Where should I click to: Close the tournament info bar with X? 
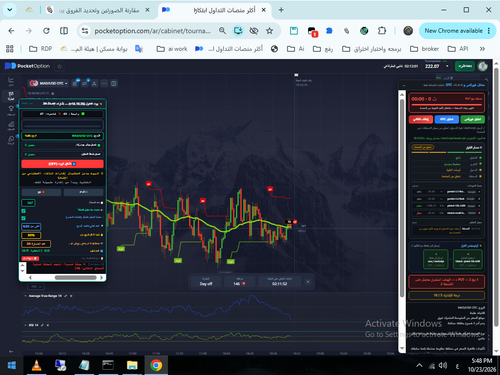(308, 282)
